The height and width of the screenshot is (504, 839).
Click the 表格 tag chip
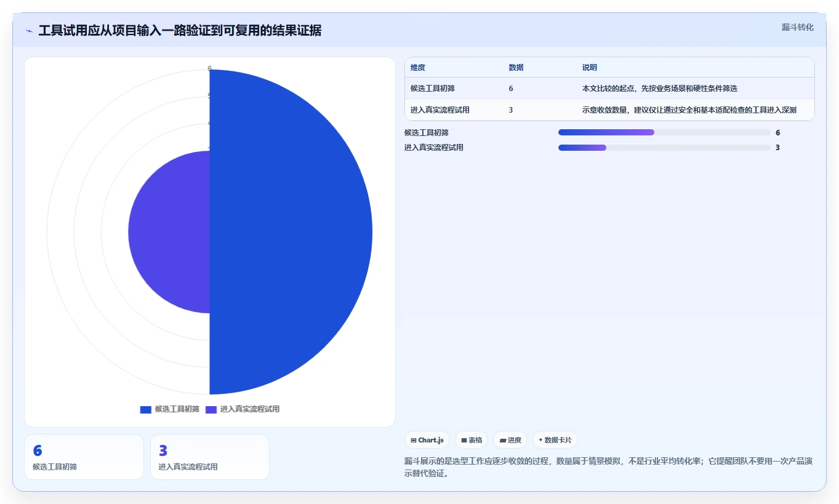pyautogui.click(x=472, y=440)
